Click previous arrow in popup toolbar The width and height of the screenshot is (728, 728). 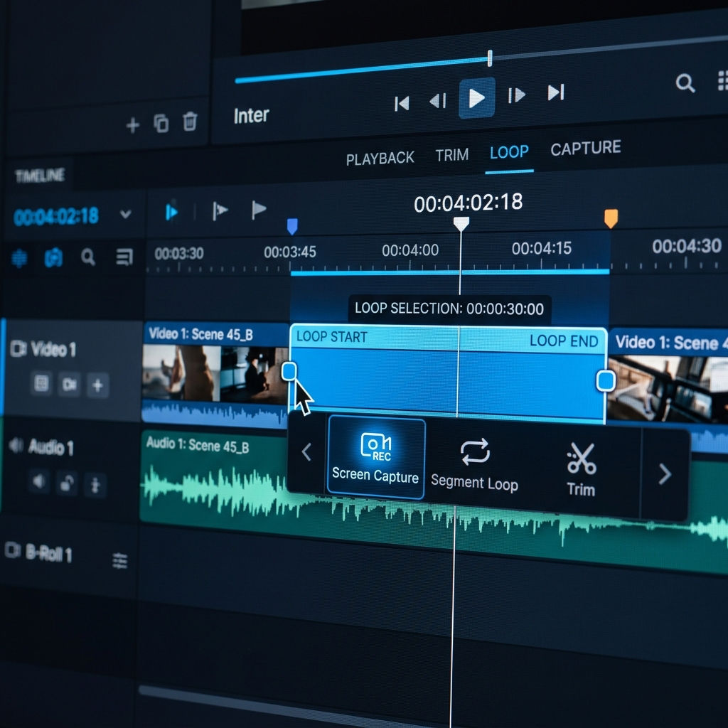pos(306,451)
